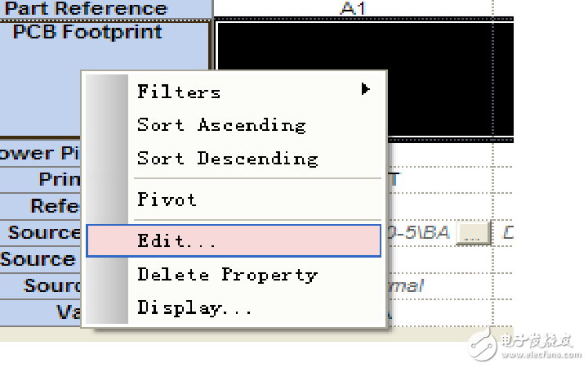This screenshot has height=368, width=588.
Task: Click the PCB Footprint row header
Action: point(88,33)
